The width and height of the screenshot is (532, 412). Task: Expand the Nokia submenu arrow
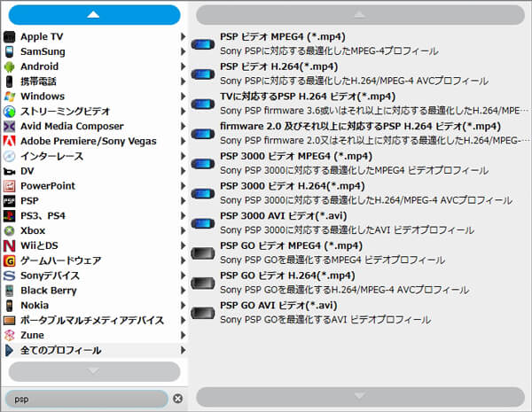point(183,305)
